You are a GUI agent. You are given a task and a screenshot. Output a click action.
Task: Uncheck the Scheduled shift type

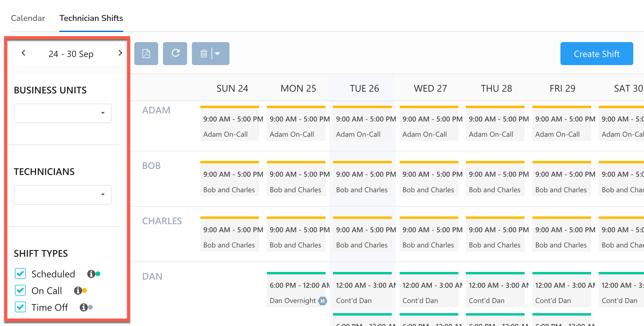point(20,273)
